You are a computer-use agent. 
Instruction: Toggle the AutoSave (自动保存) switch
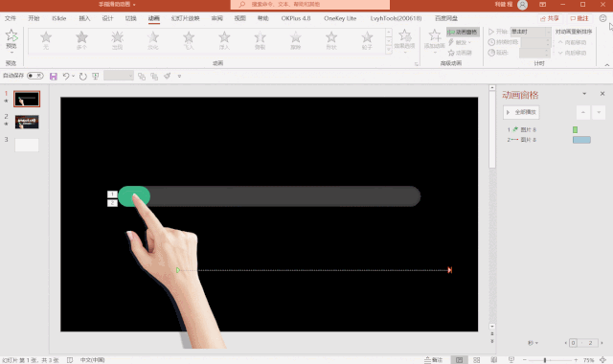tap(34, 76)
